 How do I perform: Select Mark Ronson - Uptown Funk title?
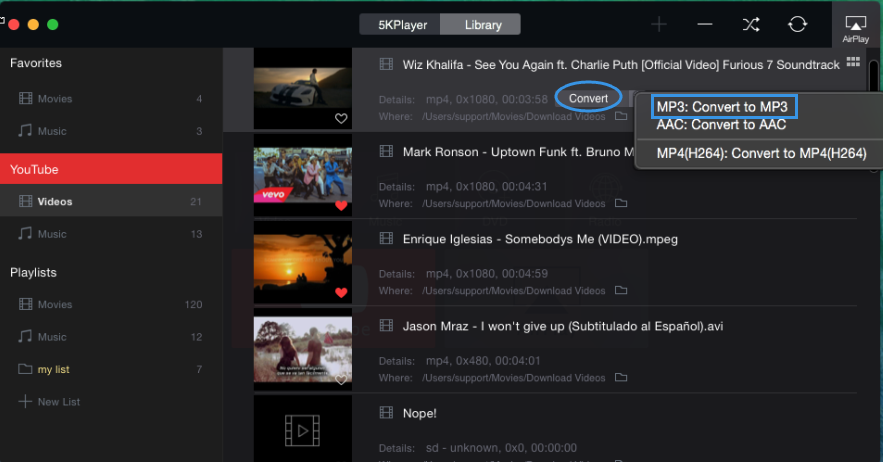point(518,152)
